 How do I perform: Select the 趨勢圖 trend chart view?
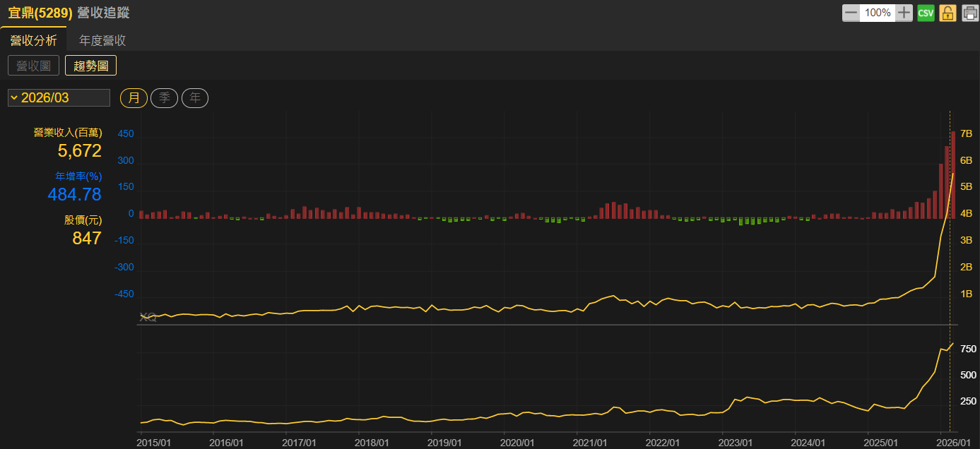(90, 66)
